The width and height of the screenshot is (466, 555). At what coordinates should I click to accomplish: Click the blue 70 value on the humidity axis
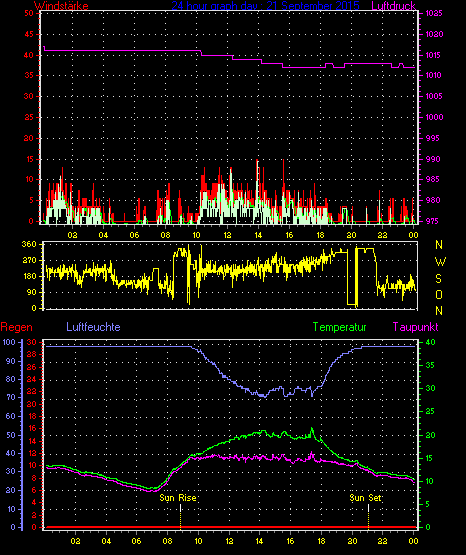click(11, 397)
